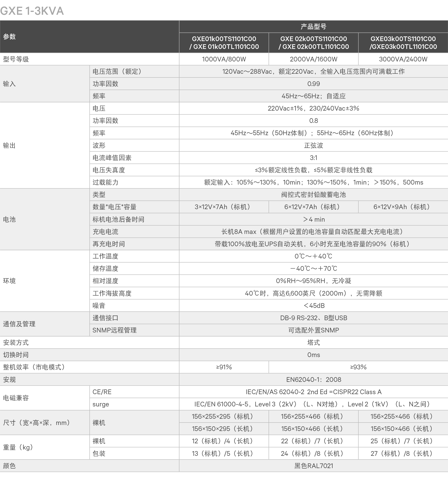448x492 pixels.
Task: Click 156×255×295（标机） dimension cell
Action: point(224,416)
